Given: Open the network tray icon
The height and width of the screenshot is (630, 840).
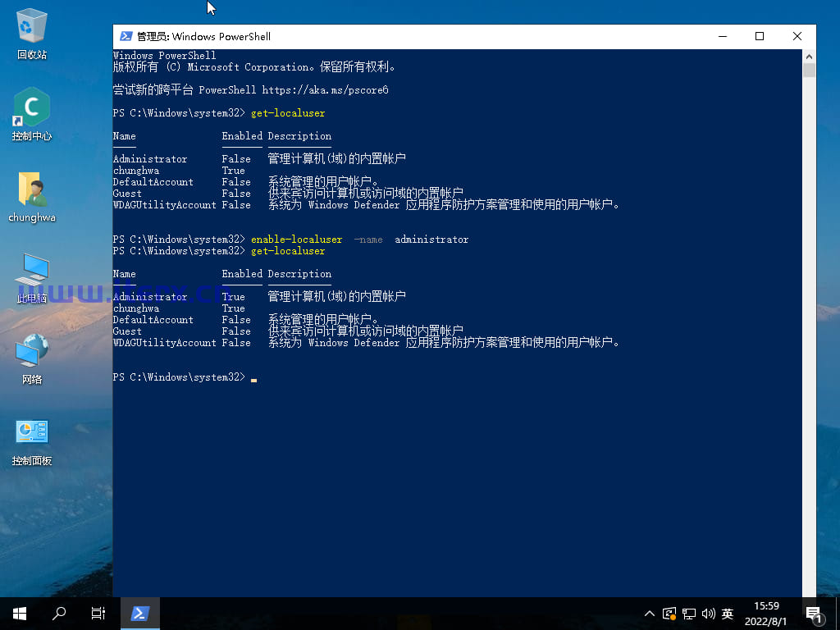Looking at the screenshot, I should point(689,614).
